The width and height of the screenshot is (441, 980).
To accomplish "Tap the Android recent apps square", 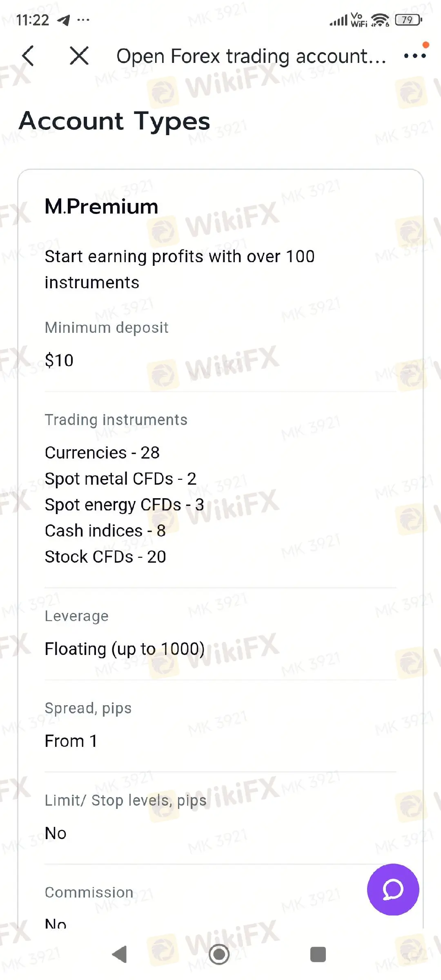I will coord(318,955).
